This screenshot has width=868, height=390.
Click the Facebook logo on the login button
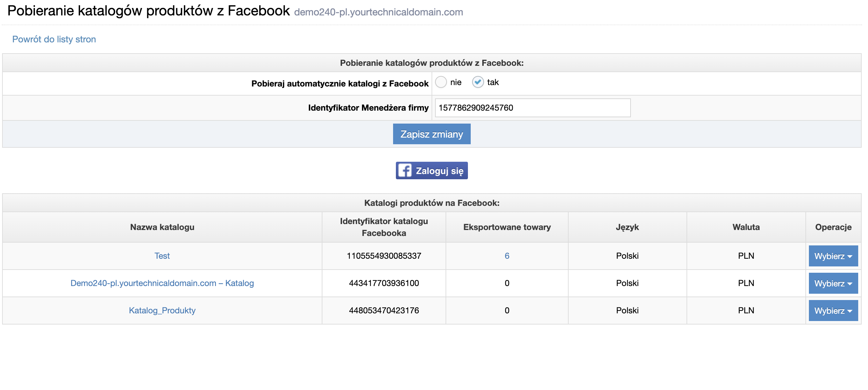point(405,170)
